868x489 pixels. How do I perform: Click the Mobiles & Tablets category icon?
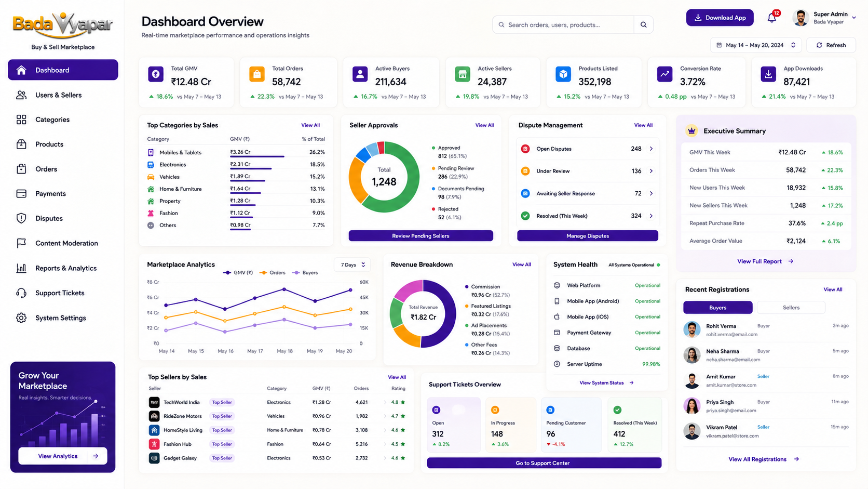[151, 152]
